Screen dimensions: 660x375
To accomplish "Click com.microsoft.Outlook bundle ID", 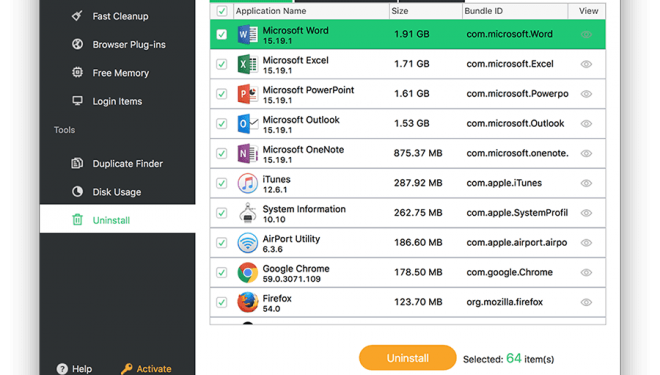I will pyautogui.click(x=515, y=123).
